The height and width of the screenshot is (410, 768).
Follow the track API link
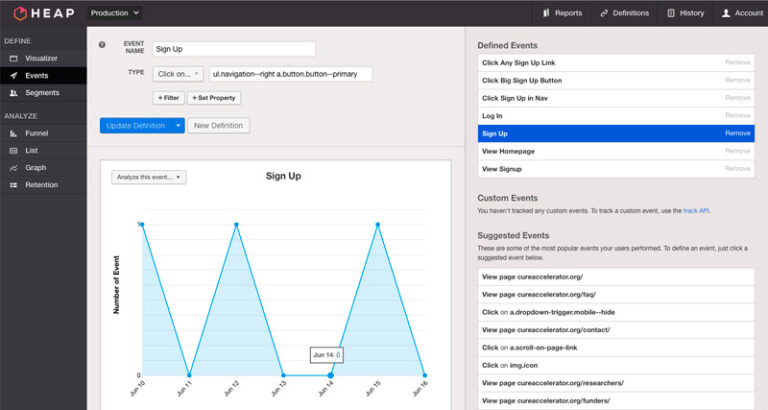696,211
